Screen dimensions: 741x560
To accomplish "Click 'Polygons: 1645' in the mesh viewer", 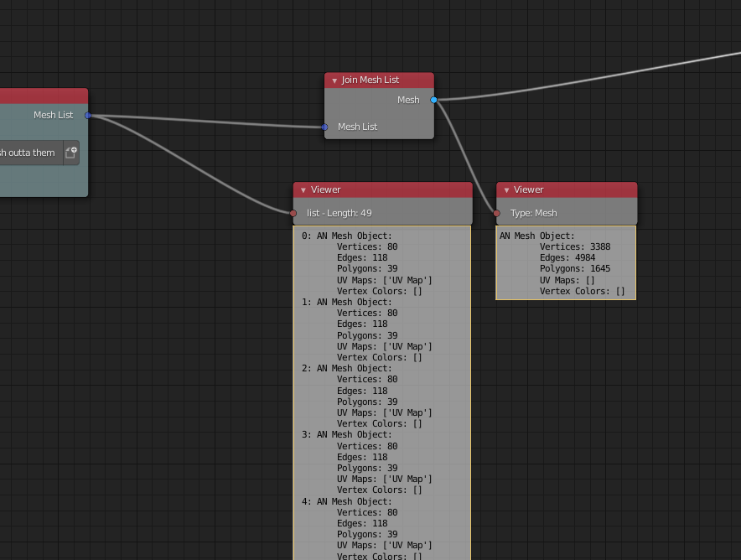I will pos(575,268).
